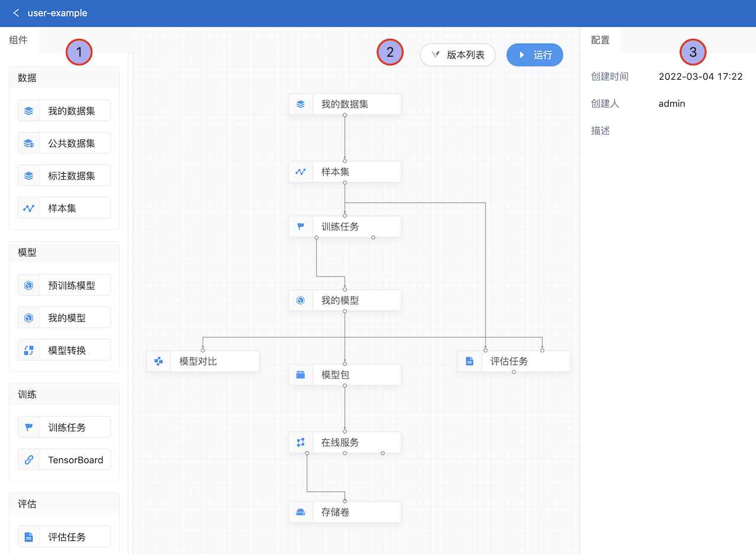This screenshot has height=554, width=756.
Task: Click the V icon in 版本列表 button
Action: point(436,55)
